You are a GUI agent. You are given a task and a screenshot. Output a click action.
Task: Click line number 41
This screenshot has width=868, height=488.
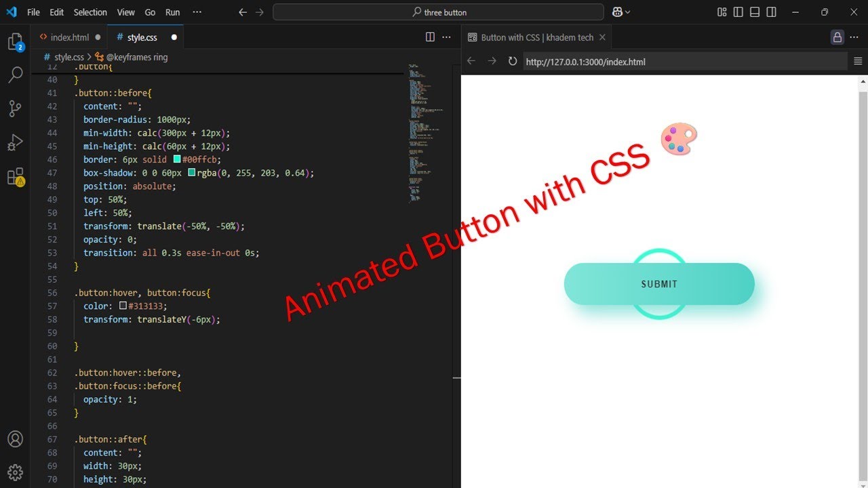[x=52, y=93]
